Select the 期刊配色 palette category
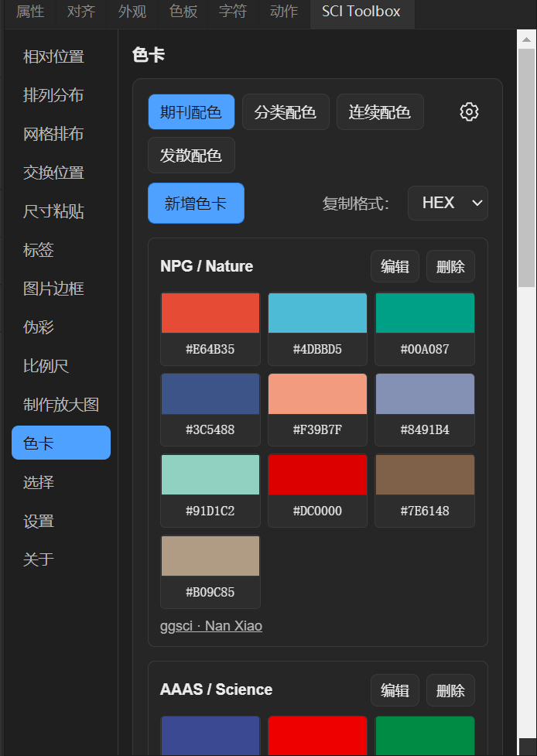This screenshot has height=756, width=537. [x=191, y=112]
